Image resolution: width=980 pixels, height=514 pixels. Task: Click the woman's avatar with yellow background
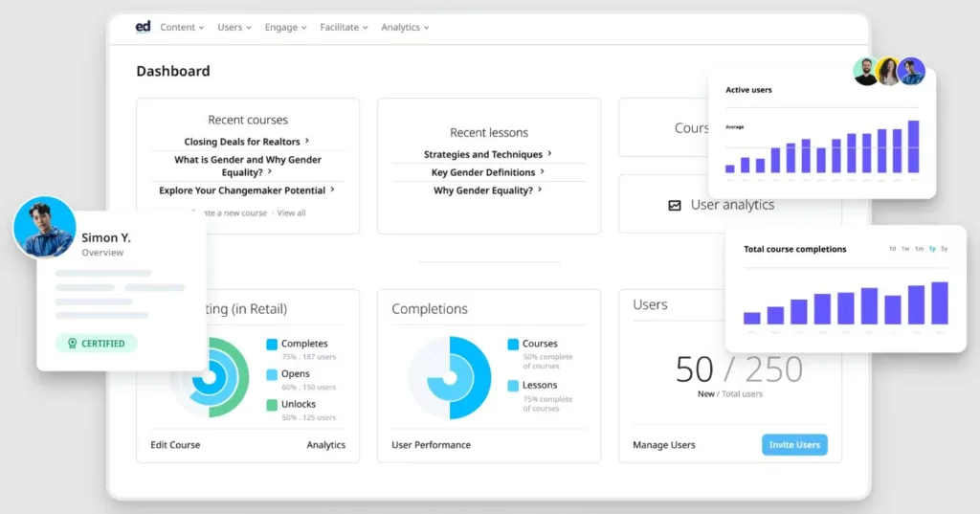click(x=889, y=72)
